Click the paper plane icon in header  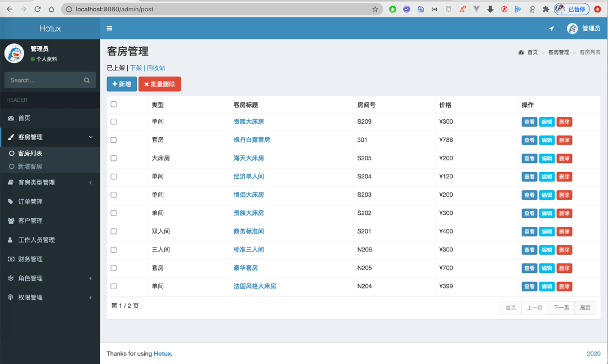pos(551,29)
